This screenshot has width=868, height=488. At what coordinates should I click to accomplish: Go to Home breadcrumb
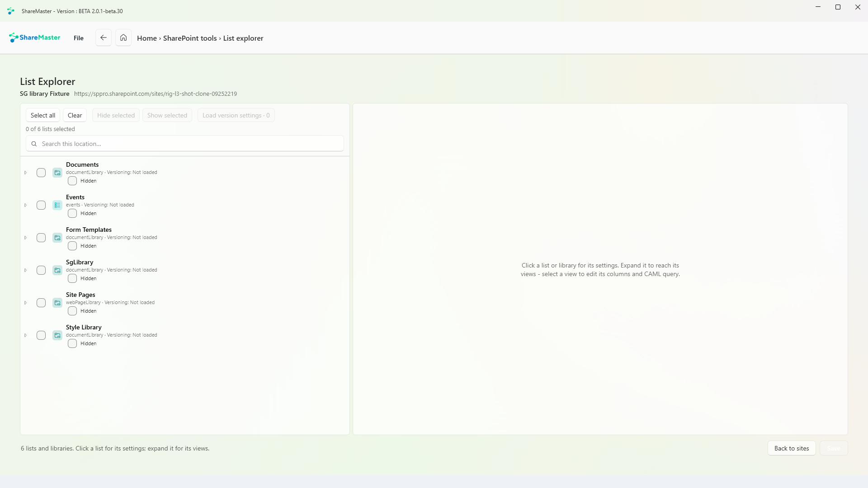click(x=147, y=38)
